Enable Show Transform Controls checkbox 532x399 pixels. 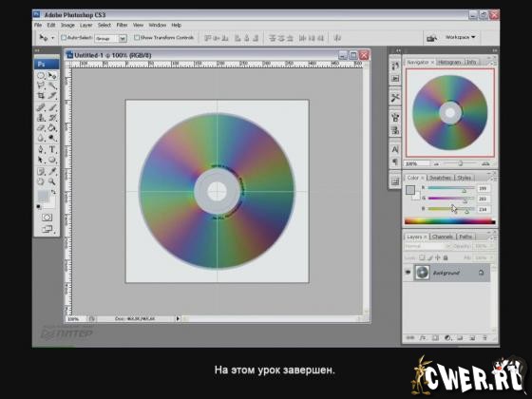137,38
